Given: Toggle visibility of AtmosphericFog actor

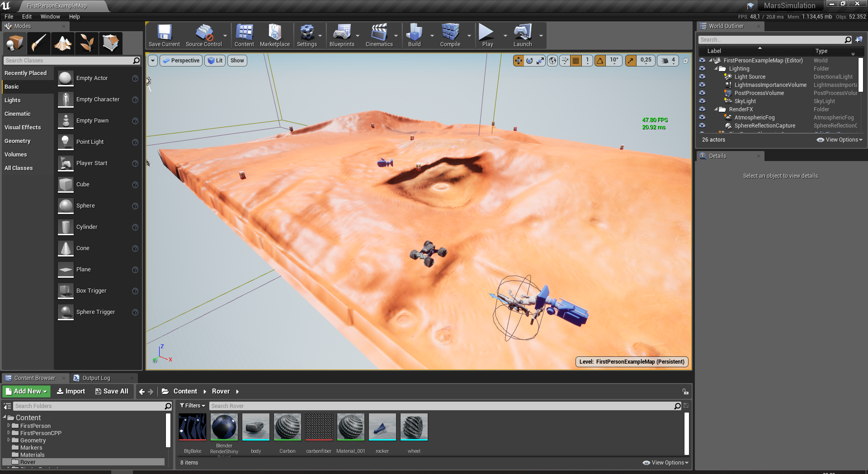Looking at the screenshot, I should click(702, 118).
